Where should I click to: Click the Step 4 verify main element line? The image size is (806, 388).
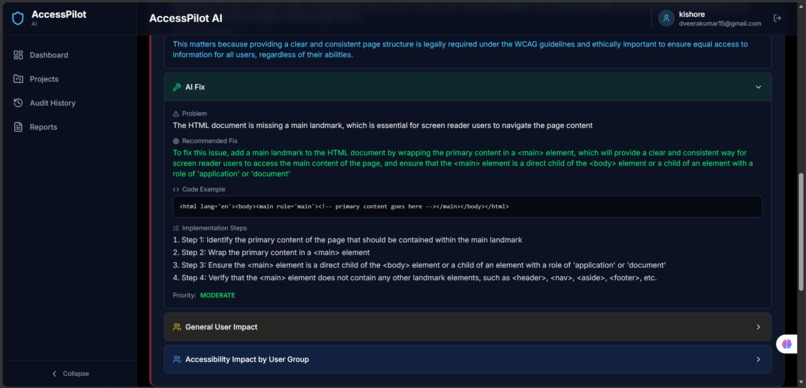point(415,278)
